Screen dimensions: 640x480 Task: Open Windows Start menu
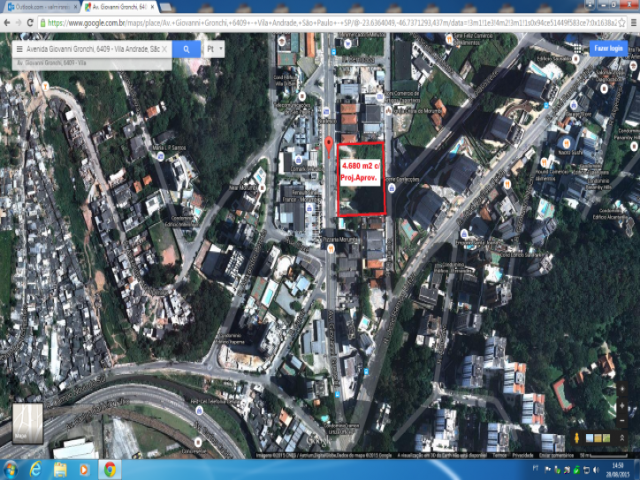(x=11, y=469)
